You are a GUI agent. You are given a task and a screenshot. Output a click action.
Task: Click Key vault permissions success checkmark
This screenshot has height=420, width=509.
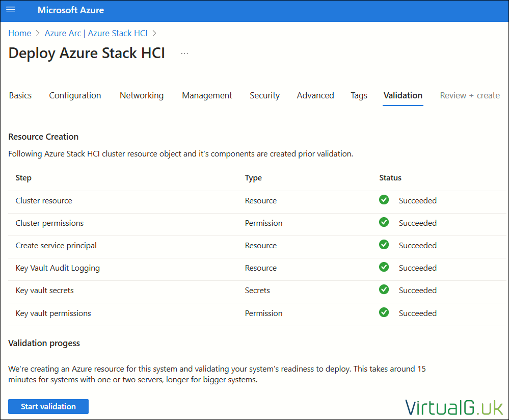point(384,312)
